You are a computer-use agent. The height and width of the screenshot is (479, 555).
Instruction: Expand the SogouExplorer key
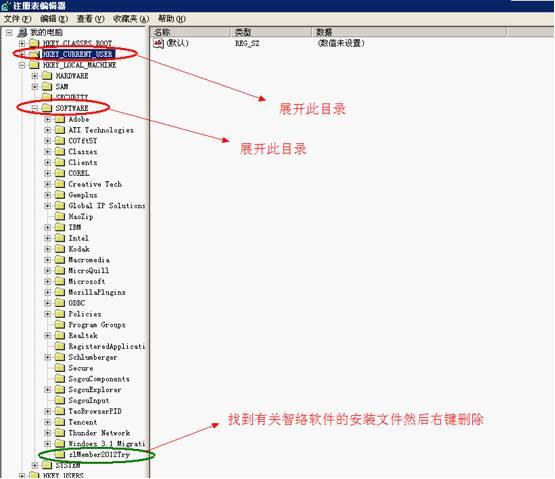click(47, 390)
